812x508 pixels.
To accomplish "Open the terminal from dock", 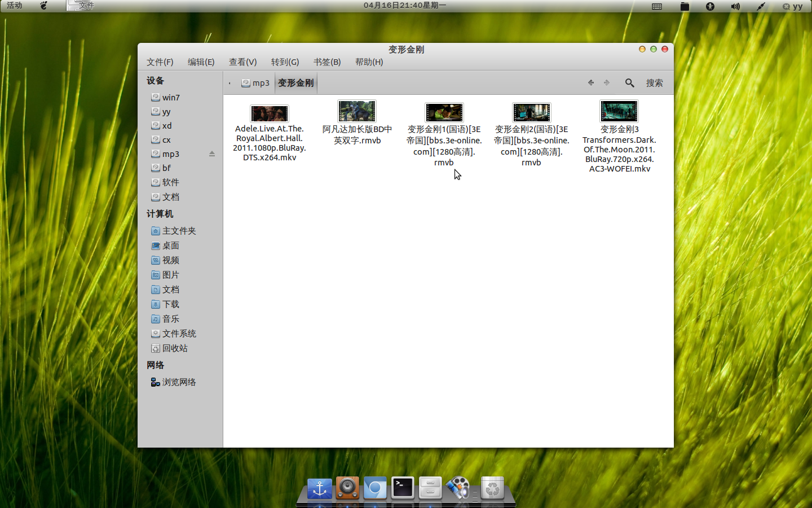I will pyautogui.click(x=403, y=488).
